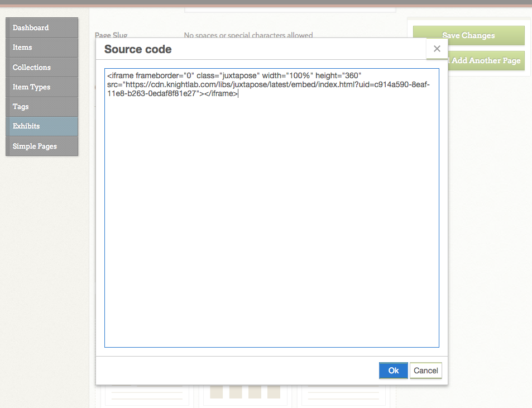Open Collections from the sidebar
The height and width of the screenshot is (408, 532).
pyautogui.click(x=42, y=67)
